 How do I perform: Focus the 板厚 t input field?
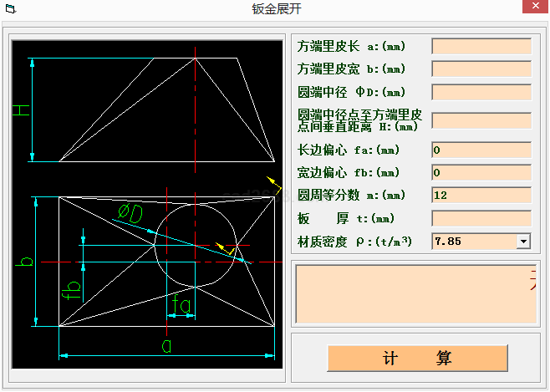pos(481,218)
